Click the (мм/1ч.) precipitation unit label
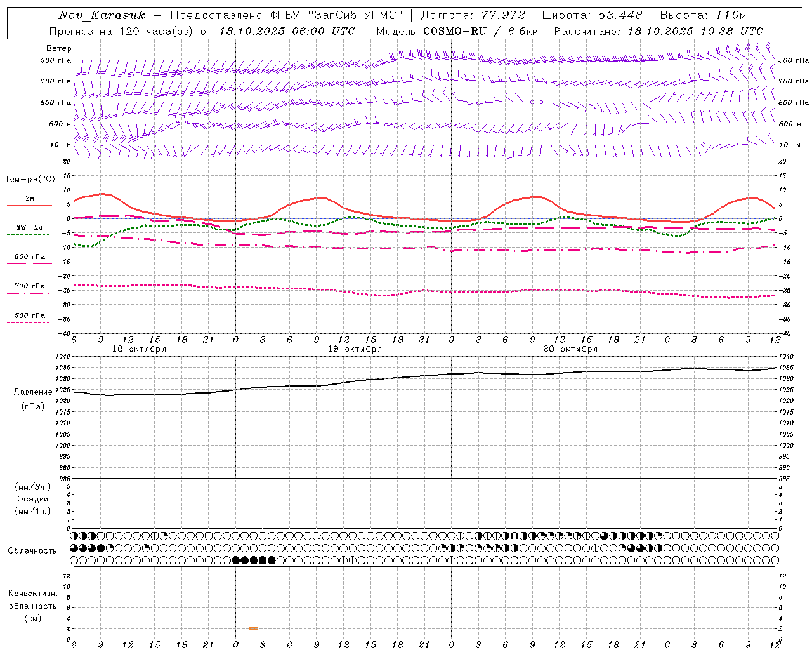 coord(33,511)
